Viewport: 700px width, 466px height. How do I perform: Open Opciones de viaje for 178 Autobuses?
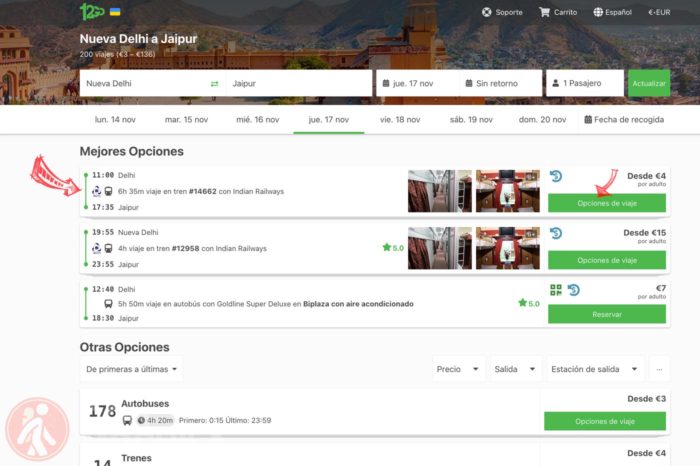pyautogui.click(x=604, y=421)
